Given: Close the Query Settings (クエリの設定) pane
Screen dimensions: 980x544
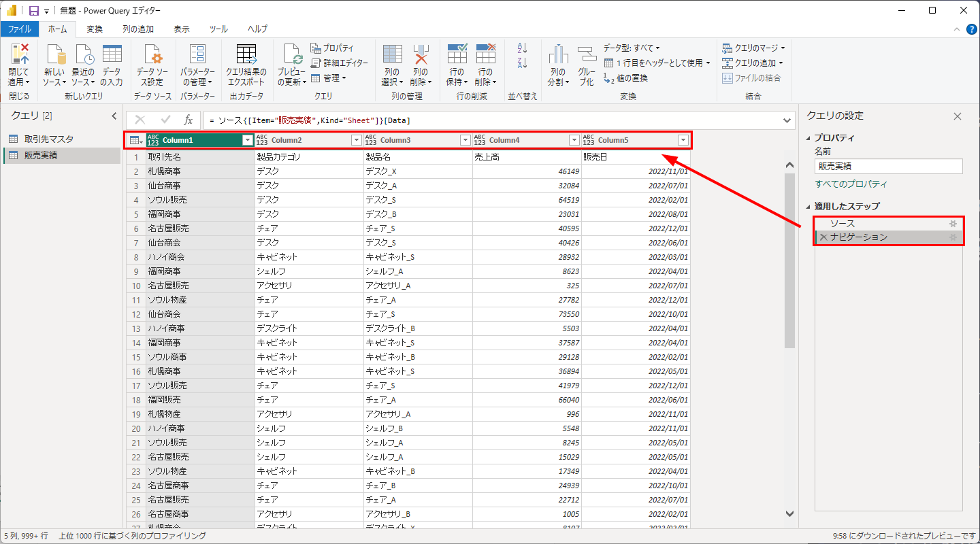Looking at the screenshot, I should pyautogui.click(x=958, y=116).
